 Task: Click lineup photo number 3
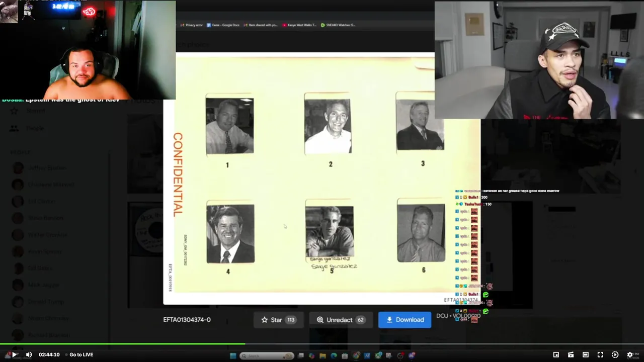coord(420,124)
